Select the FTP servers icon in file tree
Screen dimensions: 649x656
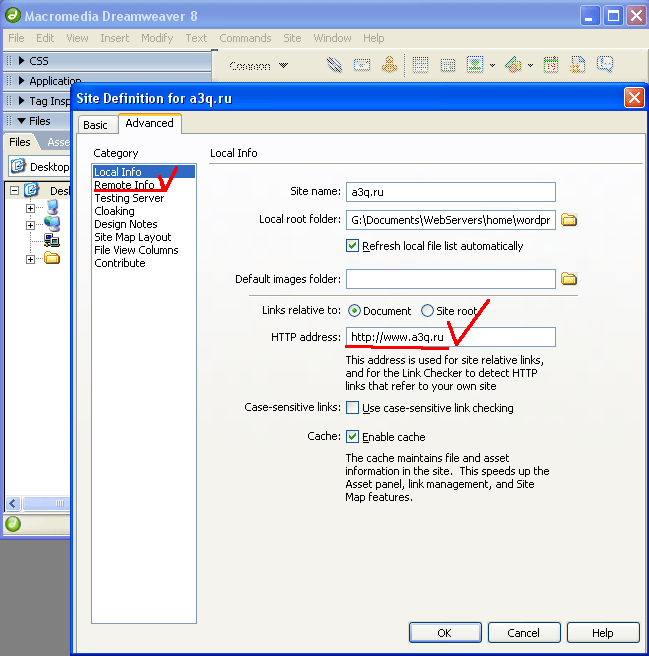52,241
